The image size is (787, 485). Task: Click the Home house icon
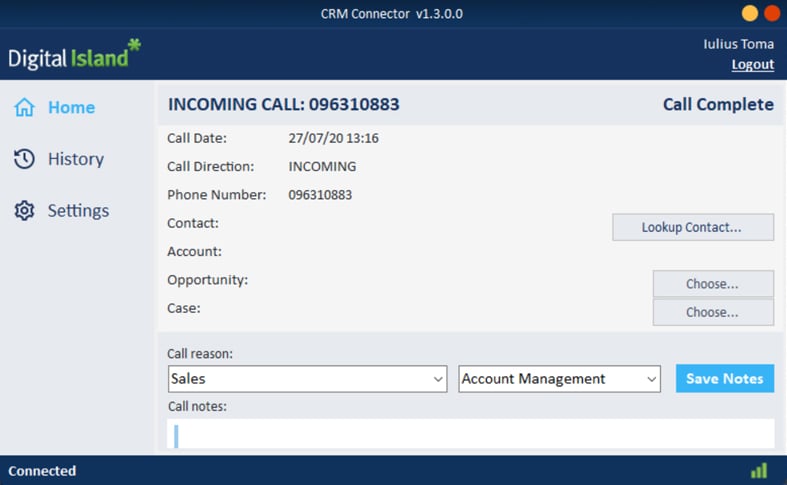click(x=24, y=107)
